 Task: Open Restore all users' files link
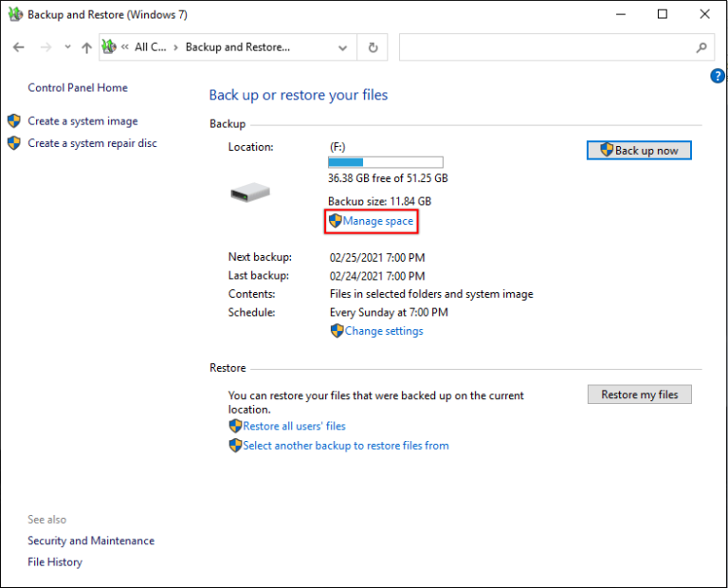click(x=295, y=427)
